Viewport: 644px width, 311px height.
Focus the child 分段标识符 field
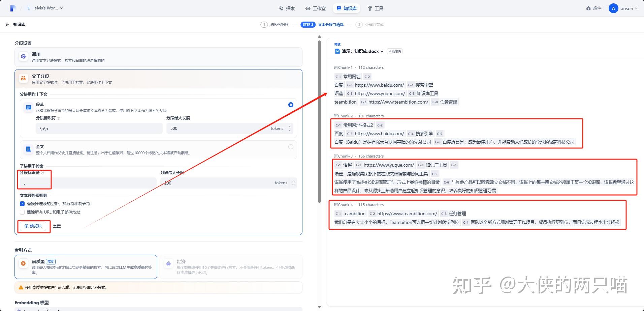pos(88,183)
